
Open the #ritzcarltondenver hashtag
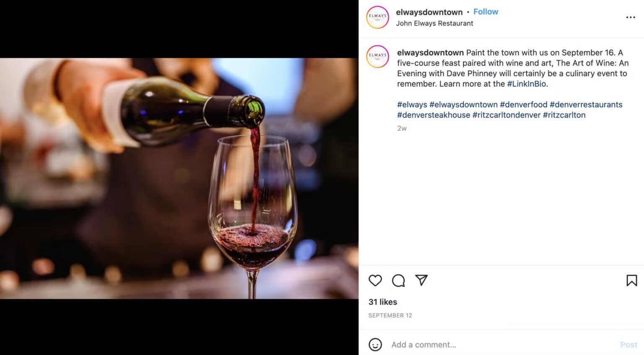[506, 115]
